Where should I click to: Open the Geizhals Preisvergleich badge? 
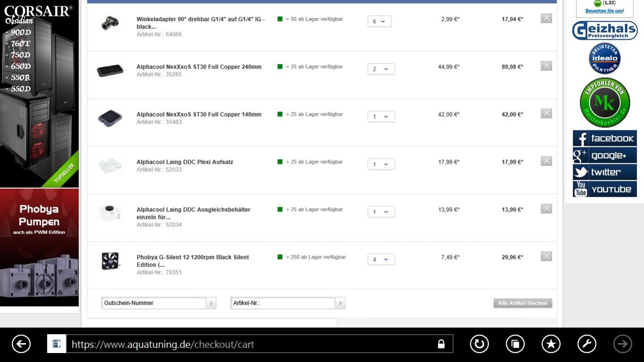604,31
